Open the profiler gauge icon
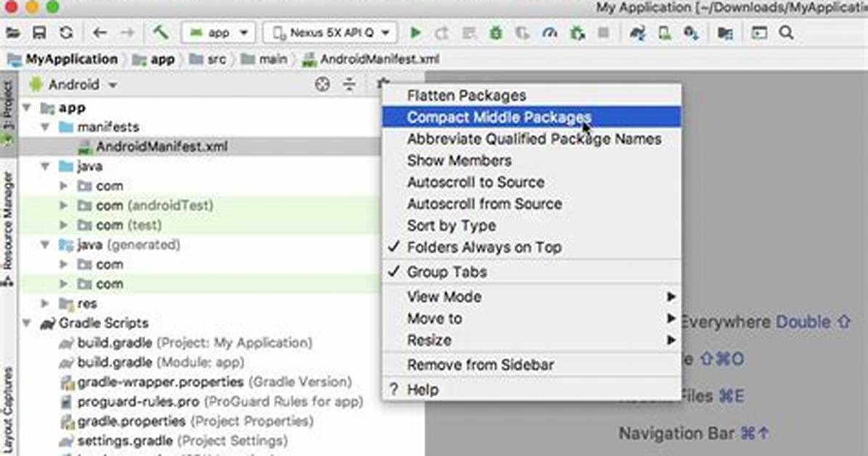Screen dimensions: 868x456 click(549, 33)
